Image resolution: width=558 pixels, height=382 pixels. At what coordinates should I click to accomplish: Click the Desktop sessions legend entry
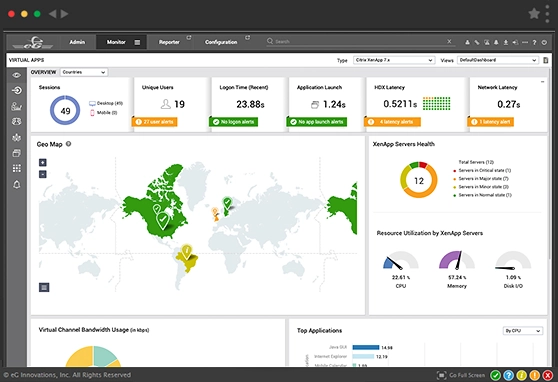point(106,103)
